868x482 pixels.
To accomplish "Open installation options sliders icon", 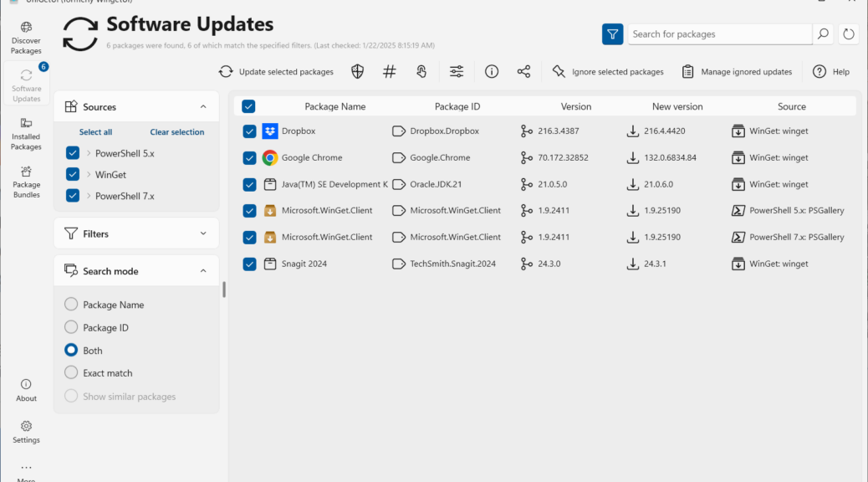I will tap(457, 71).
